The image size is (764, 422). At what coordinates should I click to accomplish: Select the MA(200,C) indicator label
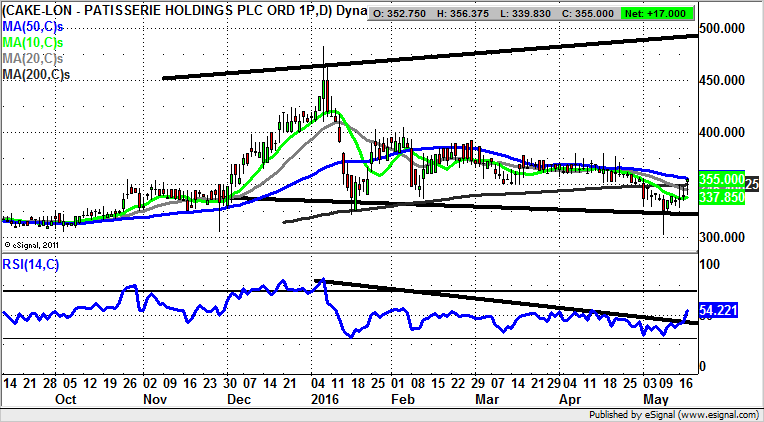tap(36, 73)
